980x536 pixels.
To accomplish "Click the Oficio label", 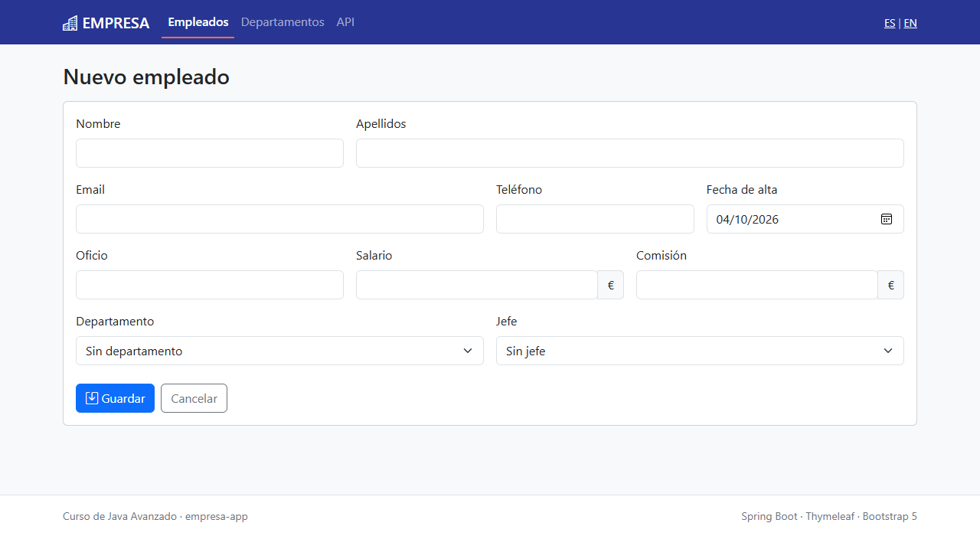I will [92, 256].
